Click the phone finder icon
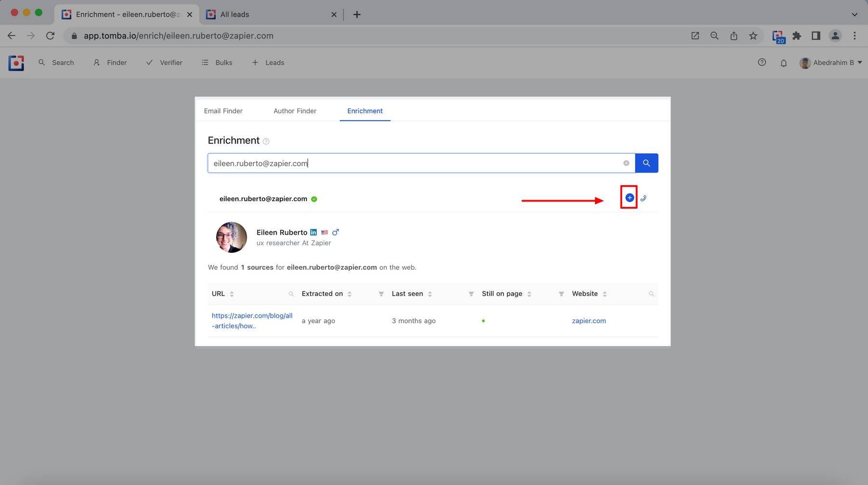Image resolution: width=868 pixels, height=485 pixels. pyautogui.click(x=643, y=198)
